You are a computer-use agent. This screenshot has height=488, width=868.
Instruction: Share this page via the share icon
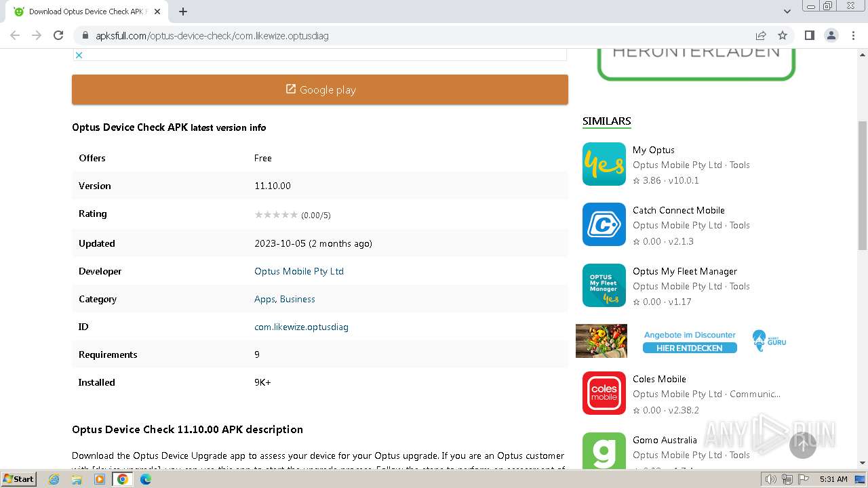pyautogui.click(x=761, y=35)
